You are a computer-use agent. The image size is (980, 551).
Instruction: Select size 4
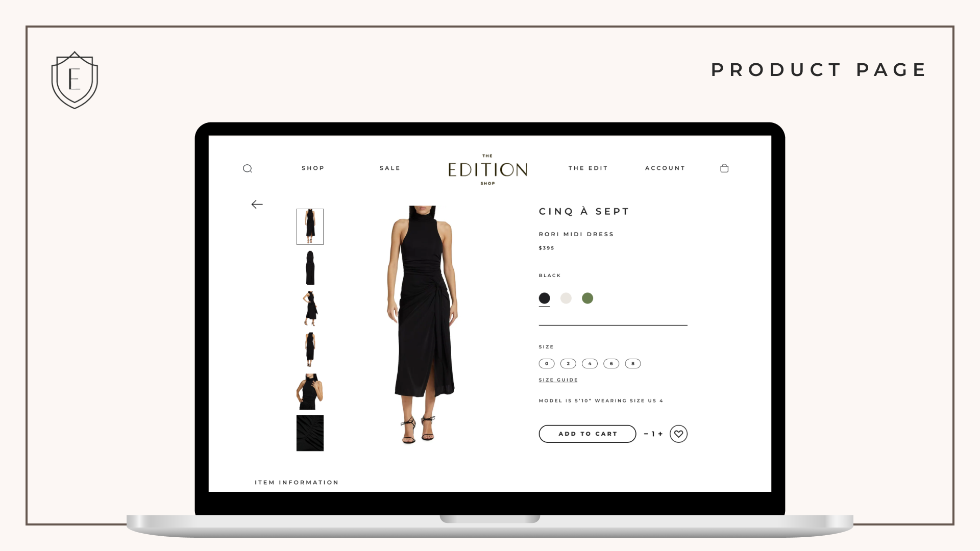coord(590,364)
